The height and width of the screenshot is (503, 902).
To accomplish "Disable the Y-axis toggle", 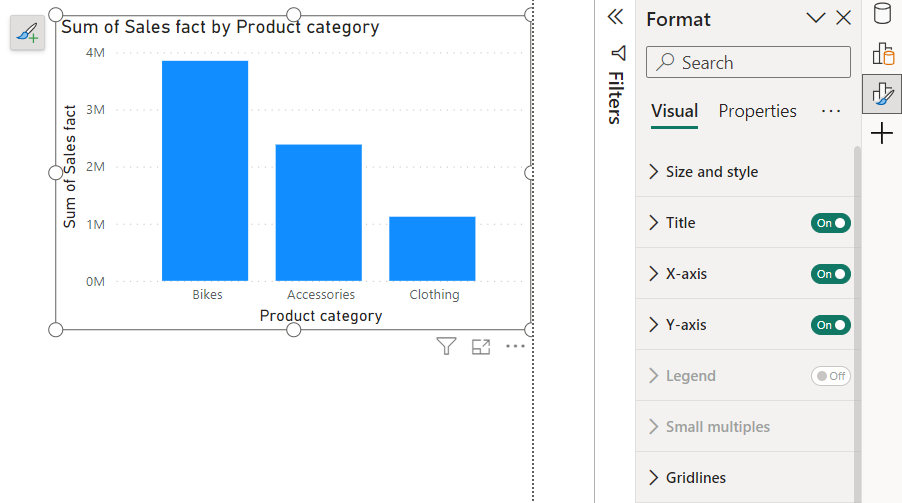I will 830,325.
